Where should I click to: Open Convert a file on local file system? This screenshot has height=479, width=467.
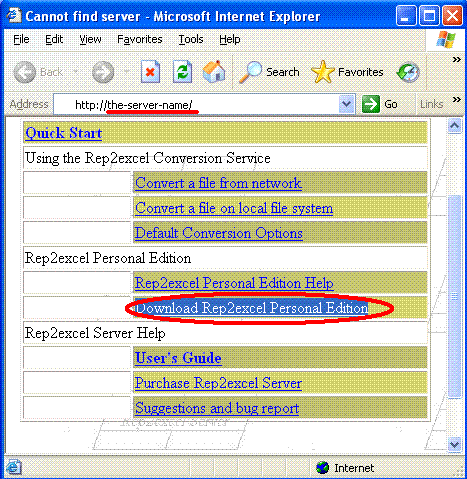click(x=234, y=208)
